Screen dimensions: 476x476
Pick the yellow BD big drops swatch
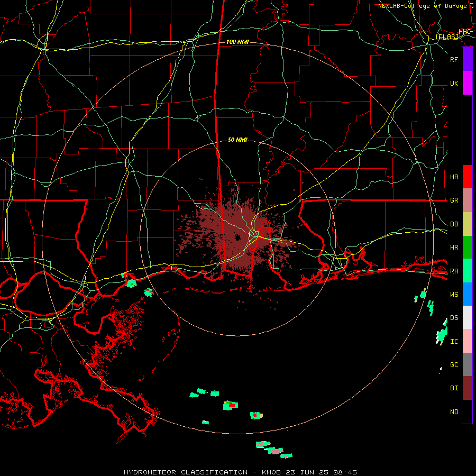pos(467,224)
